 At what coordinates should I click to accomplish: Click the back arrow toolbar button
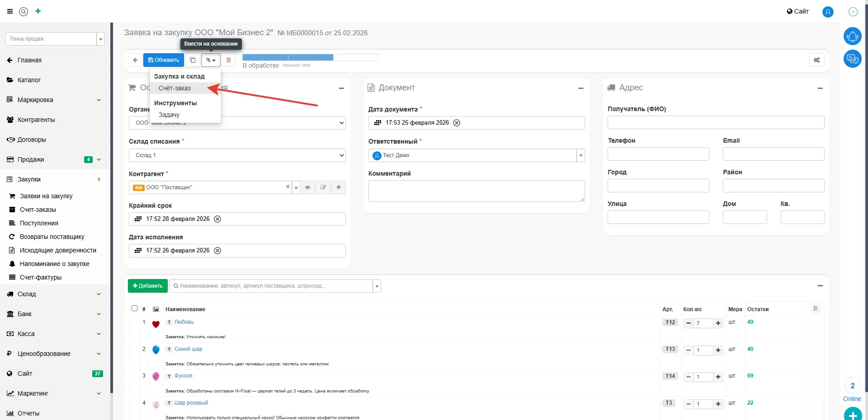click(135, 60)
